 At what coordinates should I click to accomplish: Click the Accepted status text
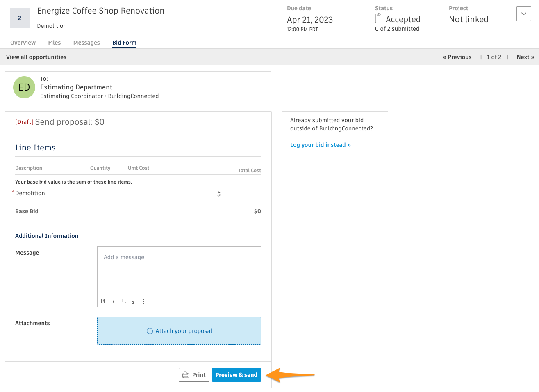(x=403, y=19)
